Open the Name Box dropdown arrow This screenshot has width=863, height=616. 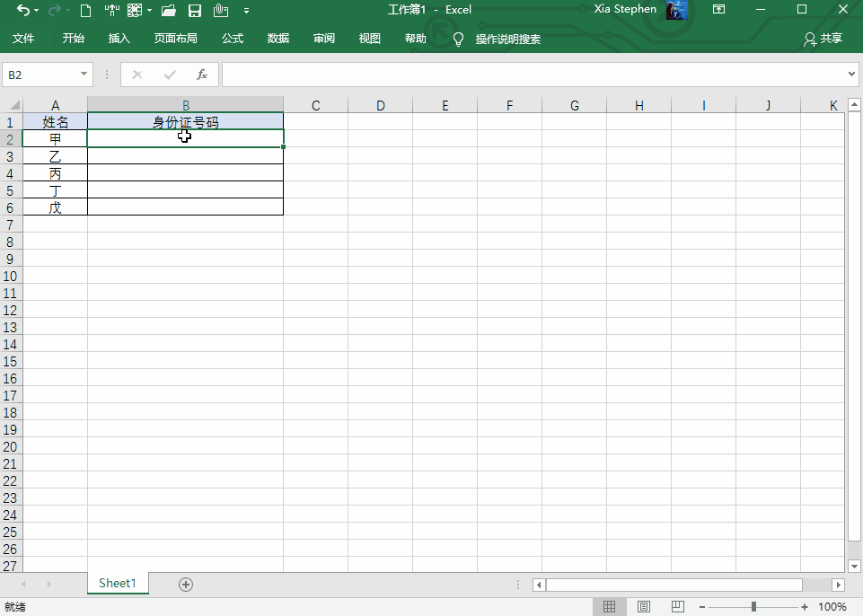(x=84, y=74)
